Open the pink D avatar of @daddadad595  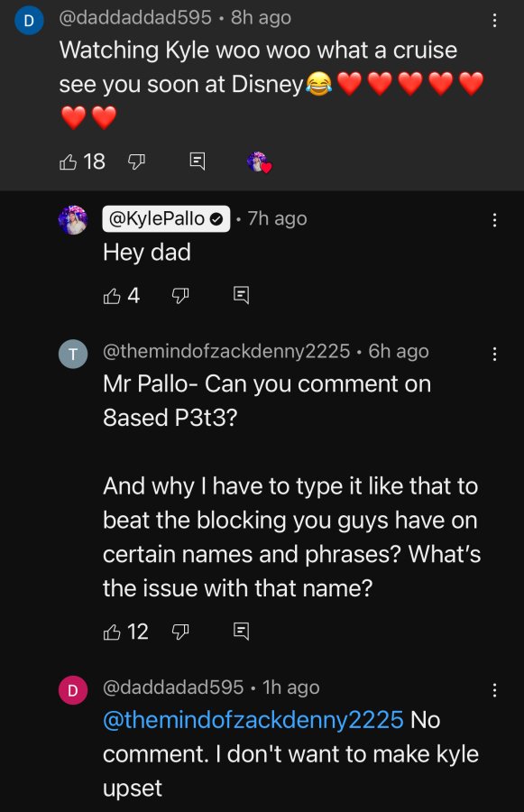coord(73,690)
